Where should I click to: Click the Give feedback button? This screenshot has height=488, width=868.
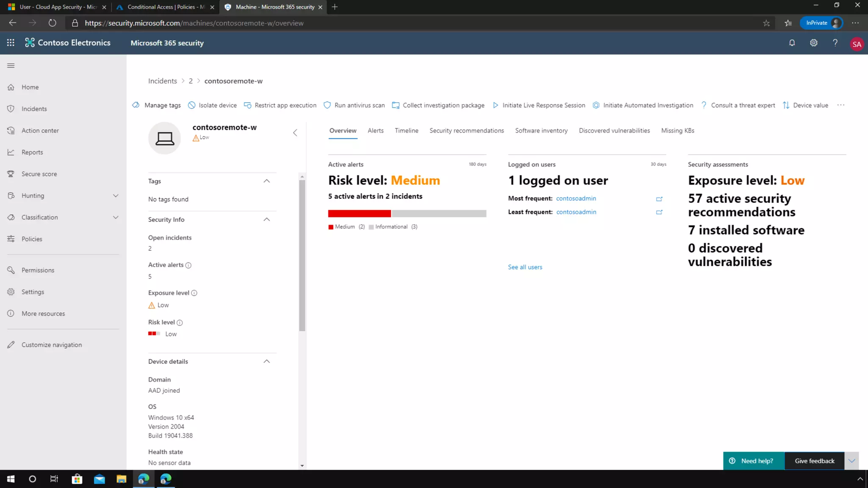(x=814, y=461)
